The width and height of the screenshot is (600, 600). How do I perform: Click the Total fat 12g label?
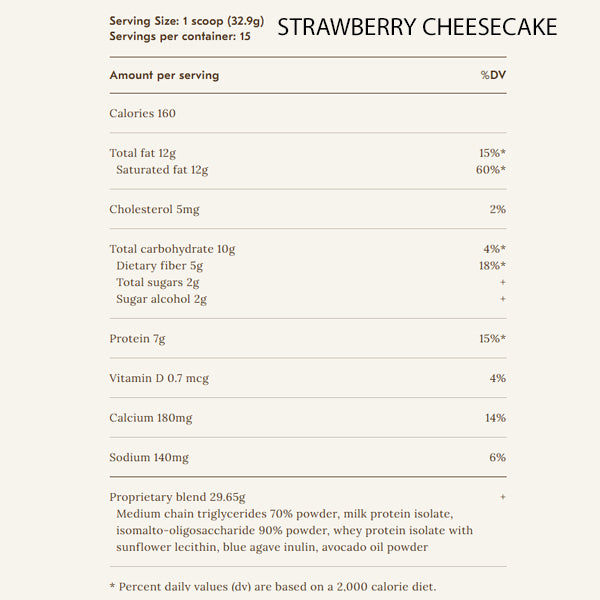142,153
